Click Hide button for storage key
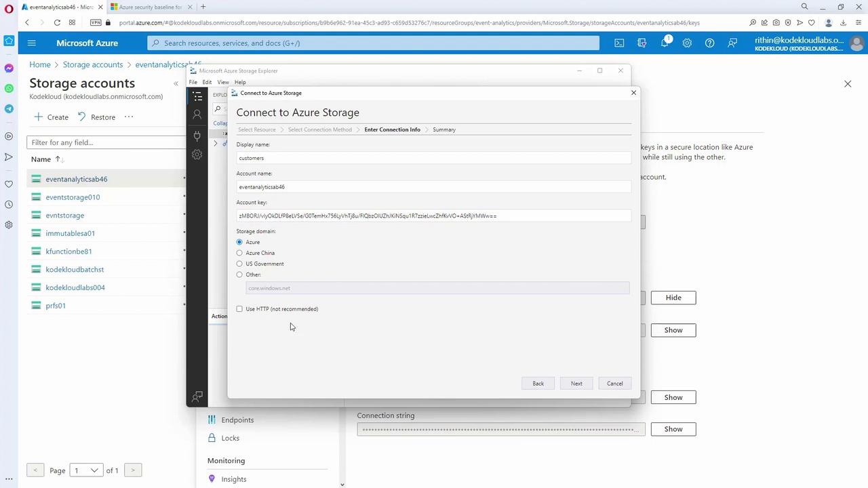The image size is (868, 488). (673, 298)
